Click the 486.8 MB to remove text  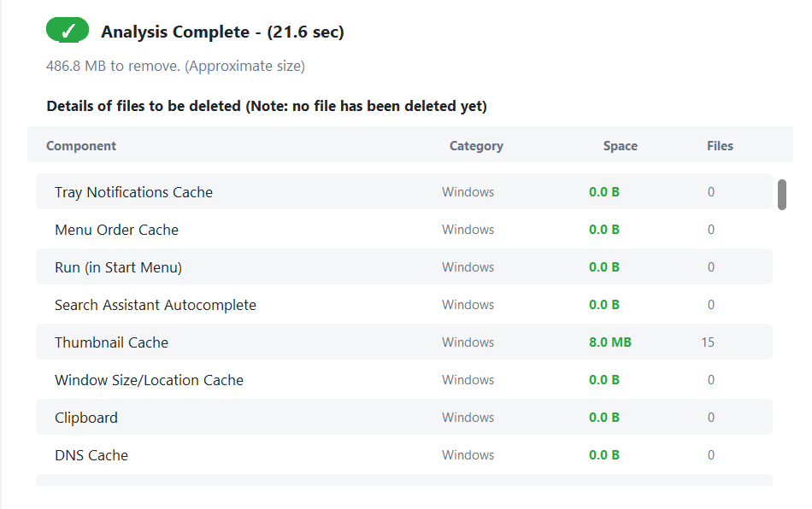(x=175, y=67)
